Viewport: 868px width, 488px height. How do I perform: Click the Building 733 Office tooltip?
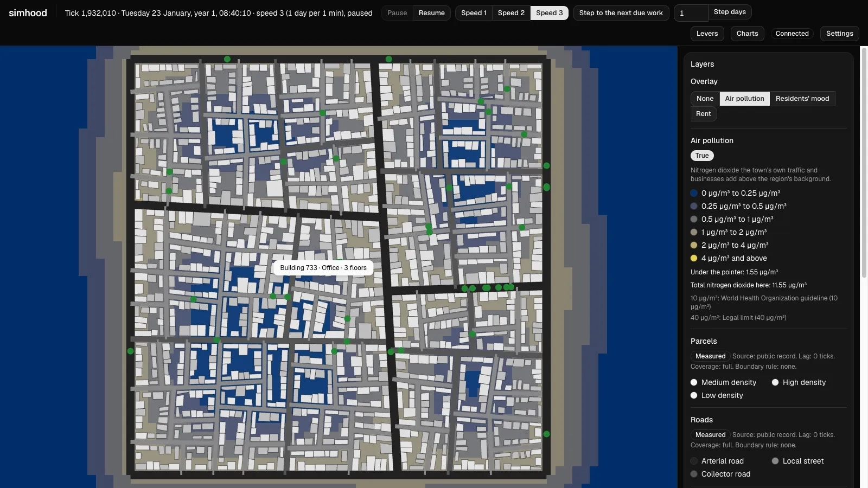323,268
